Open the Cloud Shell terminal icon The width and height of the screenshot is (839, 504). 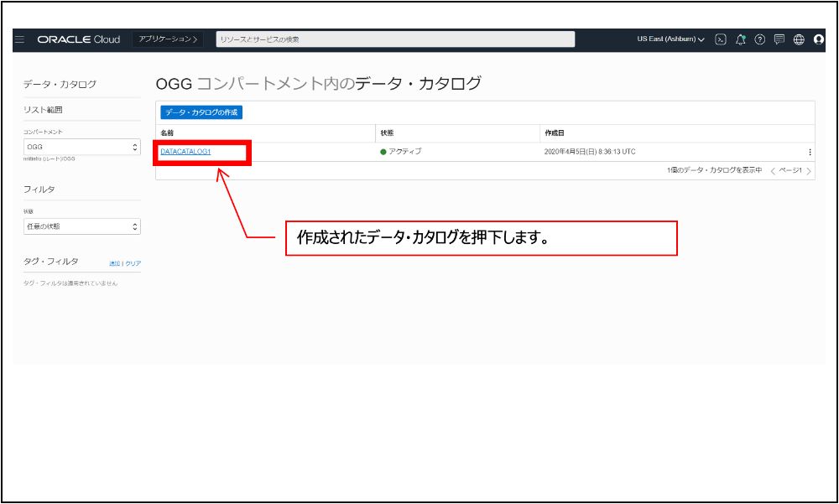721,39
